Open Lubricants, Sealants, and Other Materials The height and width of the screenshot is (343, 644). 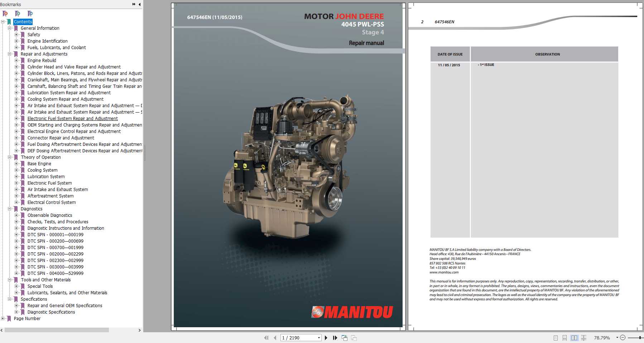point(67,293)
